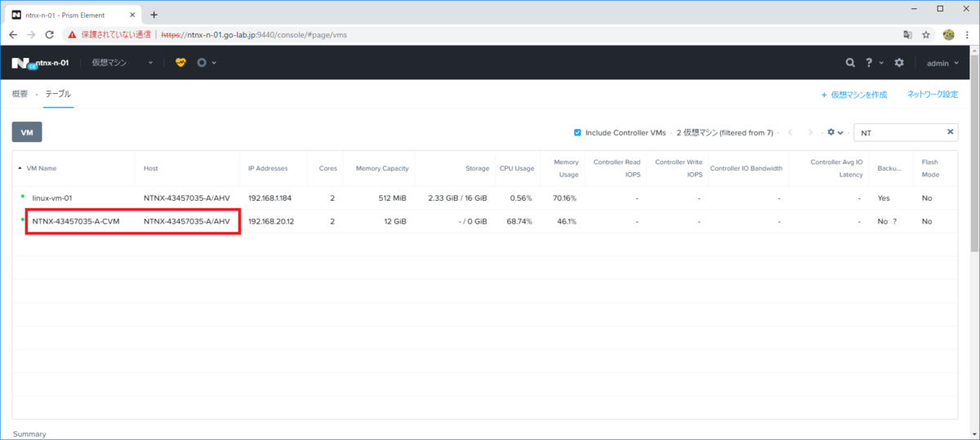The height and width of the screenshot is (440, 980).
Task: Toggle Include Controller VMs checkbox
Action: point(577,132)
